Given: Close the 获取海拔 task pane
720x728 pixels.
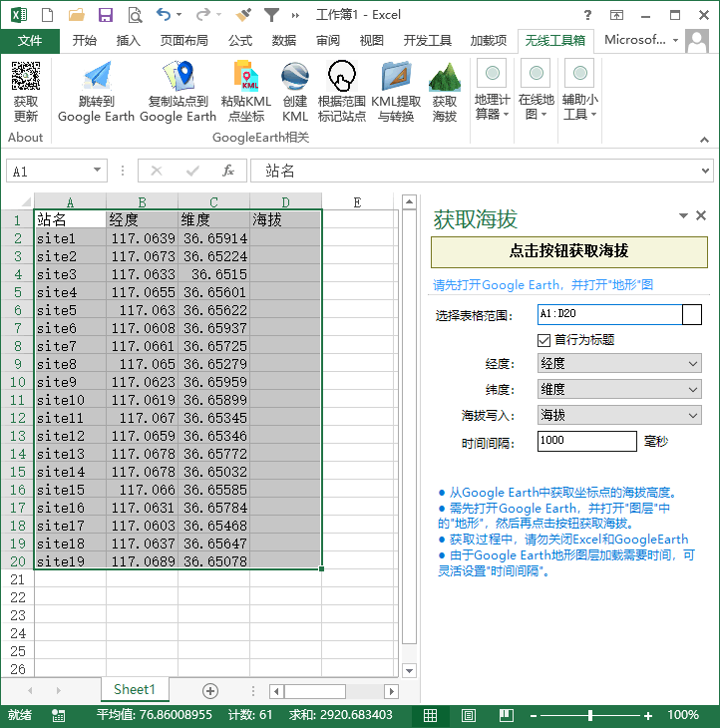Looking at the screenshot, I should coord(701,215).
